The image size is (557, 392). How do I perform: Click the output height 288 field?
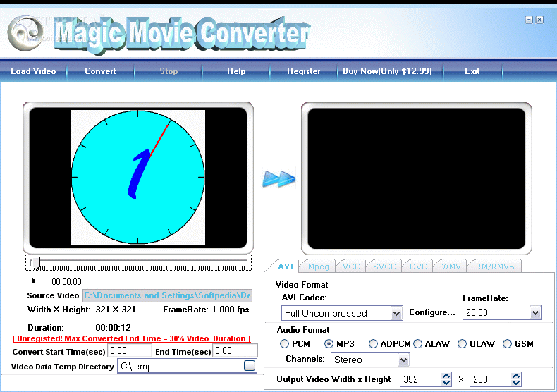[490, 379]
